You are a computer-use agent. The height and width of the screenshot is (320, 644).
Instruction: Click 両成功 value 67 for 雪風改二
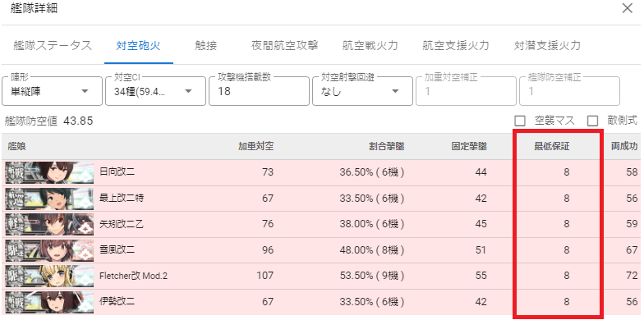632,250
